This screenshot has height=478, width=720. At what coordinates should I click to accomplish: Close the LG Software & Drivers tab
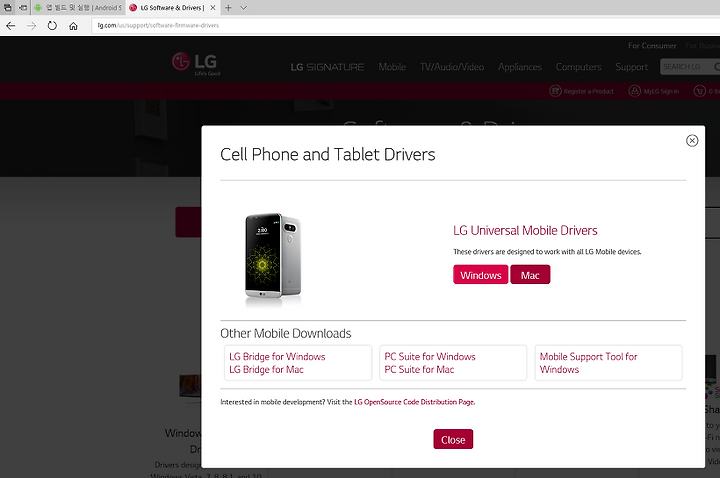coord(213,8)
